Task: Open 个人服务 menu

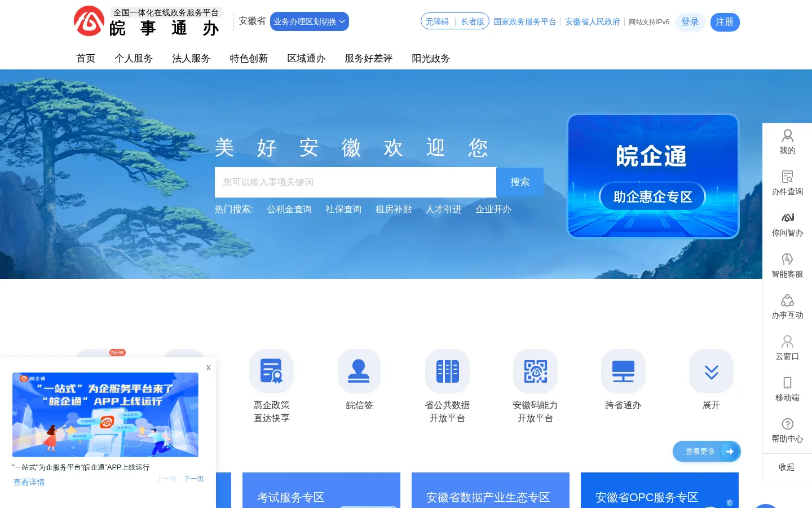Action: pyautogui.click(x=134, y=58)
